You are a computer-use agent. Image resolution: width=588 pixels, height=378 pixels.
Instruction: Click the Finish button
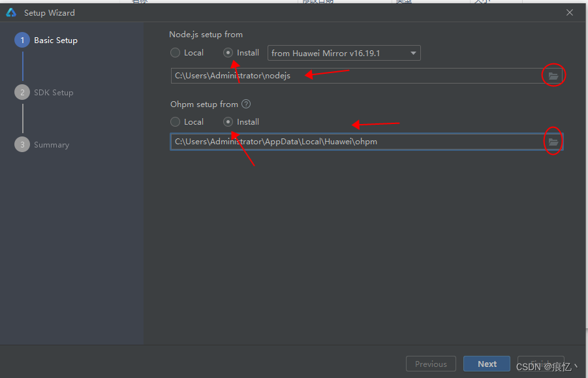(540, 364)
